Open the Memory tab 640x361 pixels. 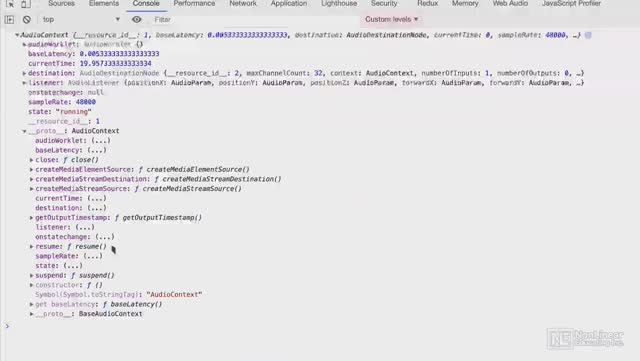(465, 4)
